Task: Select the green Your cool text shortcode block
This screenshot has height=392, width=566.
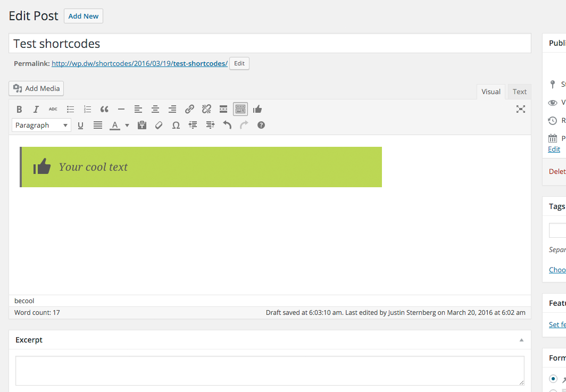Action: pos(201,167)
